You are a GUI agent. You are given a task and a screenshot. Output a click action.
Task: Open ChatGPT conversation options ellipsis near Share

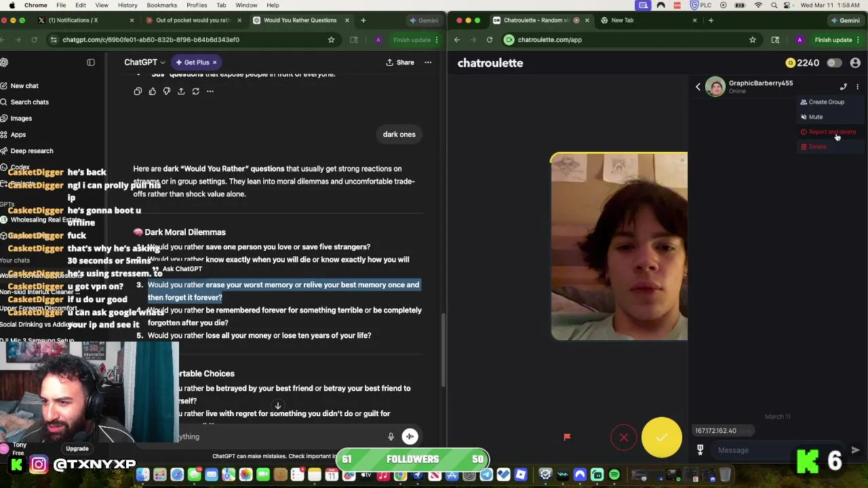pos(428,62)
